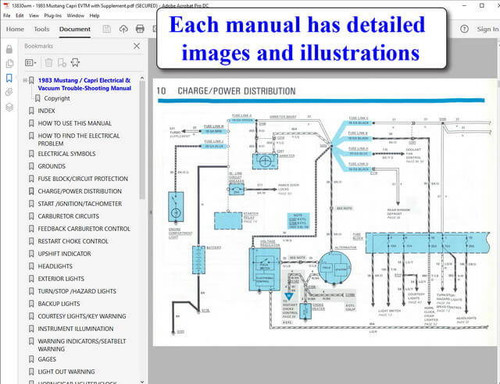Click the bookmark icon beside HEADLIGHTS
Screen dimensions: 500x384
31,266
